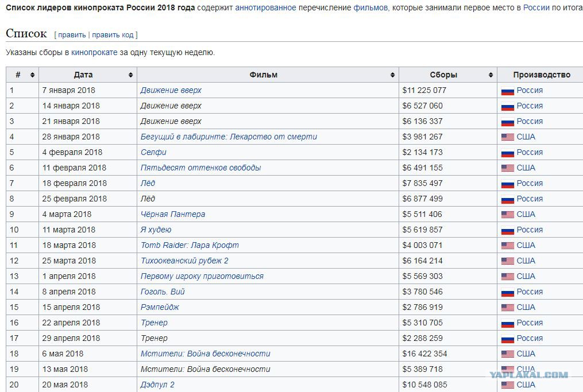The image size is (583, 392).
Task: Open Россия link in Гоголь. Вий row
Action: [530, 292]
